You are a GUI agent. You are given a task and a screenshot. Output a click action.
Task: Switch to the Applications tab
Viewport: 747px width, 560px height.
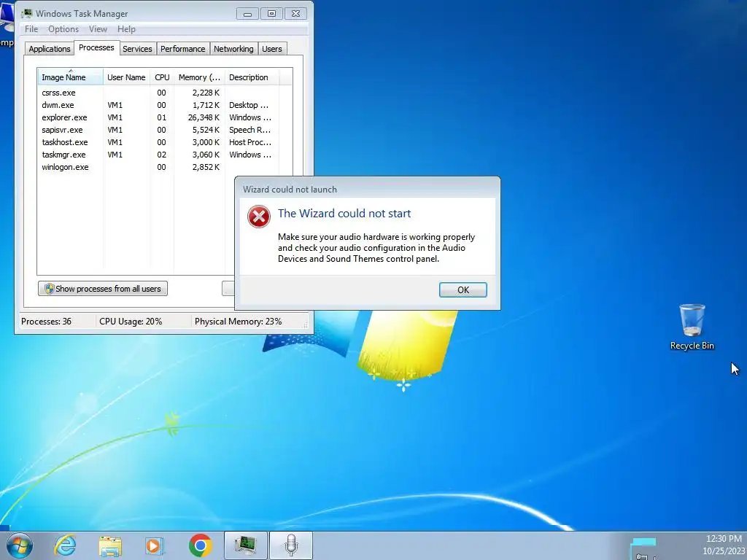point(49,49)
